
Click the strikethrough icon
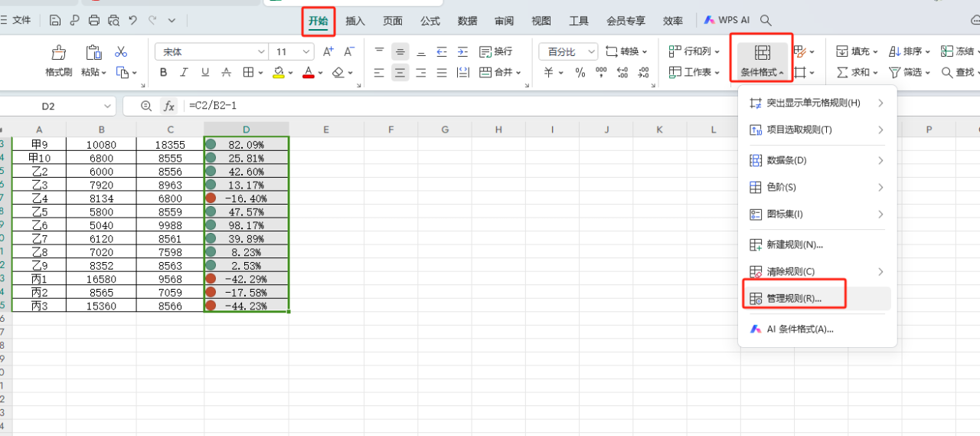tap(226, 72)
